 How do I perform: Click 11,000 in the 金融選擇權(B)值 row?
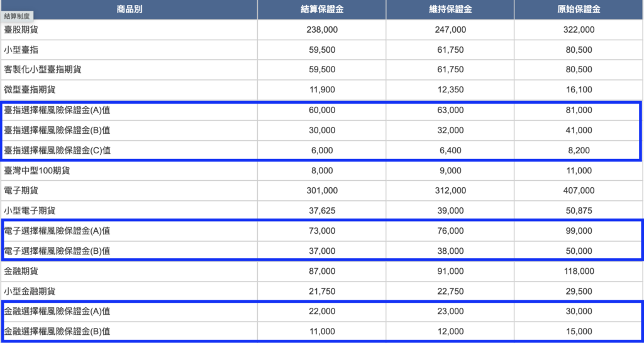[x=321, y=332]
